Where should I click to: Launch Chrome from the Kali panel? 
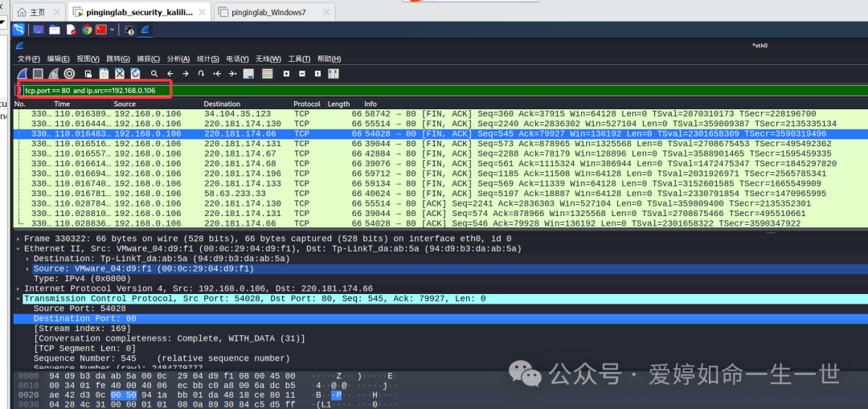(87, 30)
